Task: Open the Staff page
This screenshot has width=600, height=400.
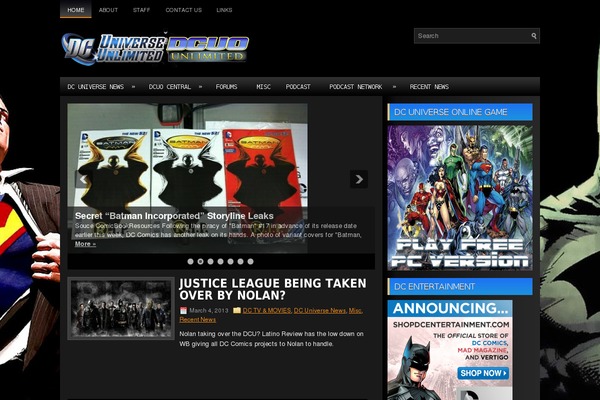Action: pos(142,10)
